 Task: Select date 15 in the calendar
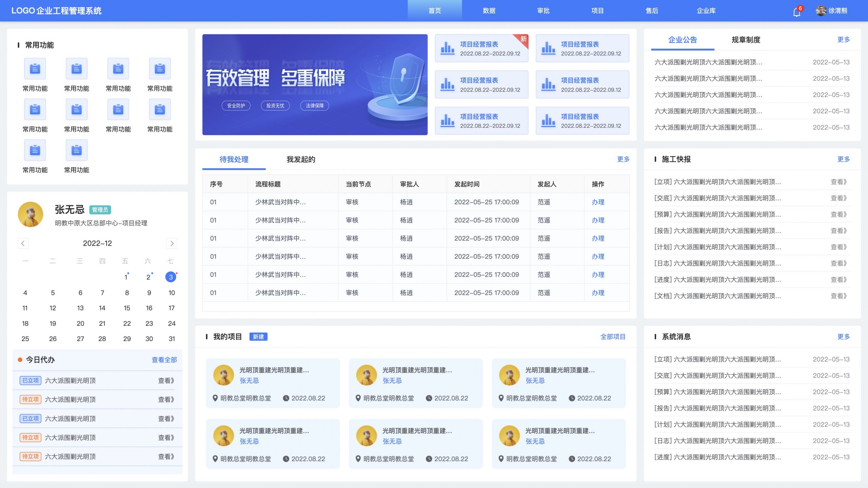pos(127,308)
